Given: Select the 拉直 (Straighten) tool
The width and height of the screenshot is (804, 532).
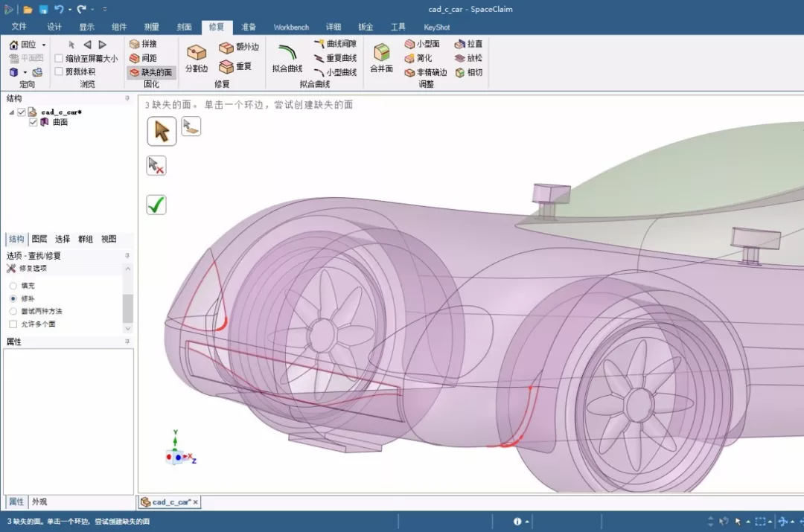Looking at the screenshot, I should (469, 44).
